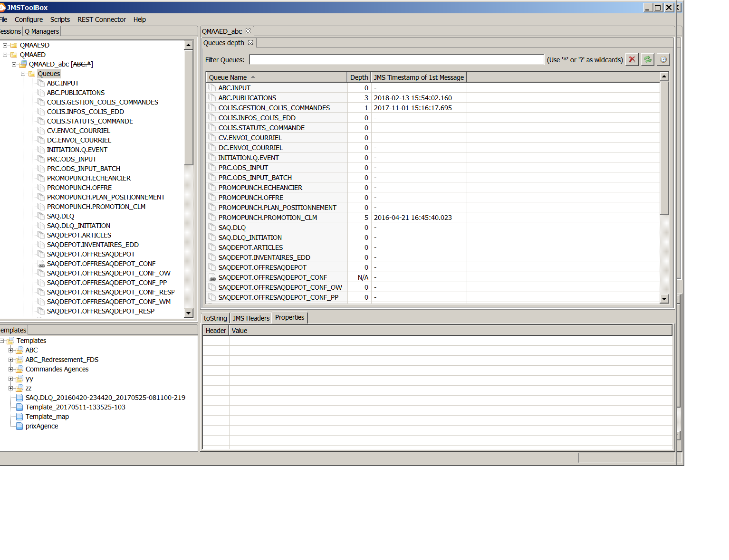Collapse the Queues node in the tree
Image resolution: width=729 pixels, height=560 pixels.
coord(23,74)
